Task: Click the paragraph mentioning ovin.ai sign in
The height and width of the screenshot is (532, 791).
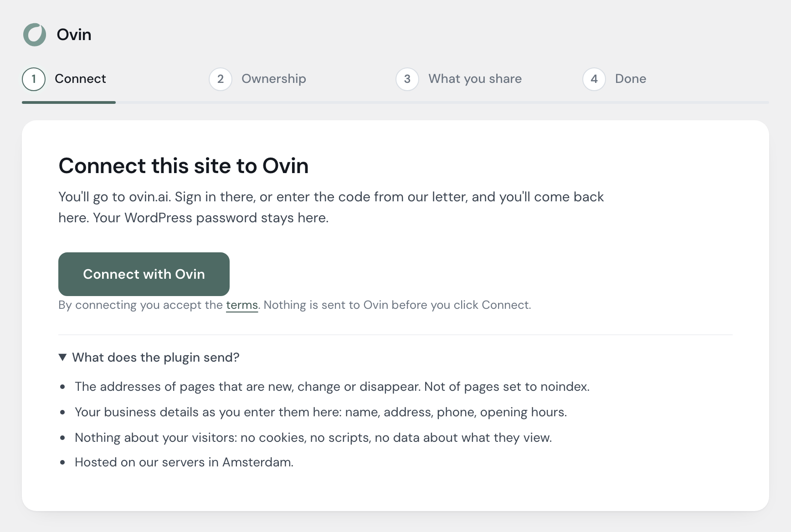Action: (x=331, y=207)
